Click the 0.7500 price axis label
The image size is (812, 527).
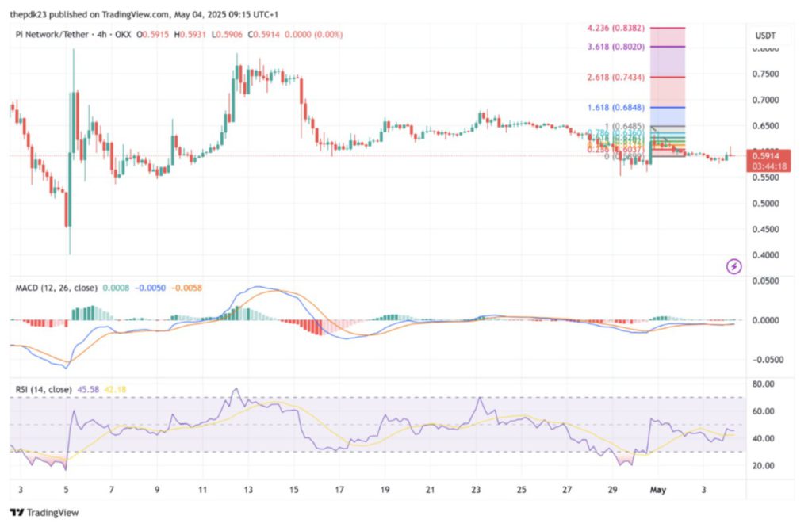(765, 74)
